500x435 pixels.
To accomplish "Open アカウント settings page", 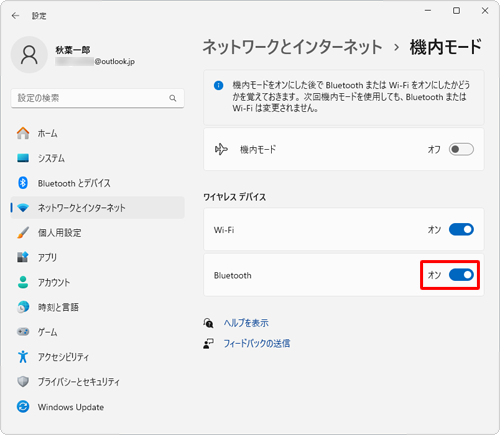I will point(98,282).
